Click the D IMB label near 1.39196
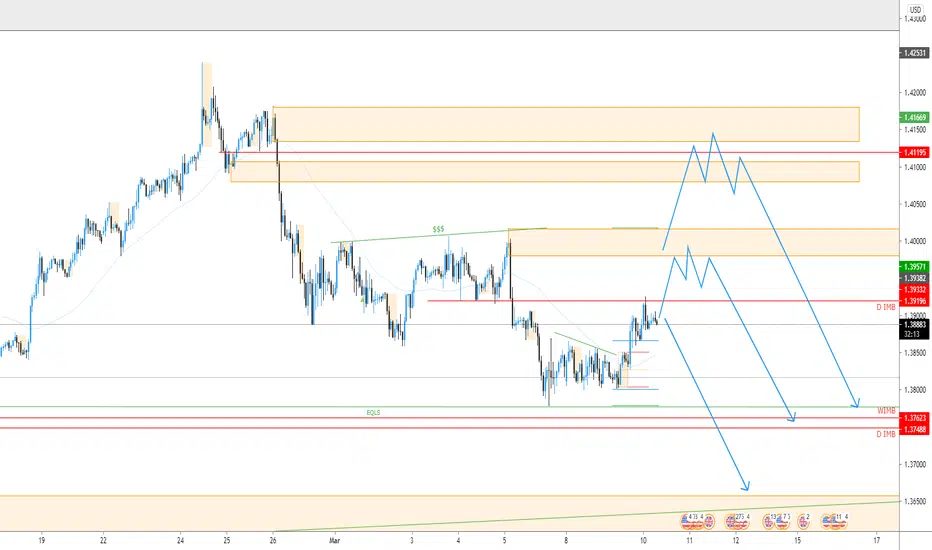The width and height of the screenshot is (932, 550). 886,307
